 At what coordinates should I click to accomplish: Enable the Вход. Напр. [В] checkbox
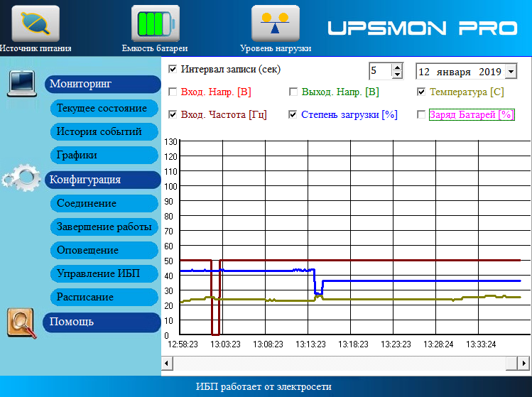coord(173,92)
